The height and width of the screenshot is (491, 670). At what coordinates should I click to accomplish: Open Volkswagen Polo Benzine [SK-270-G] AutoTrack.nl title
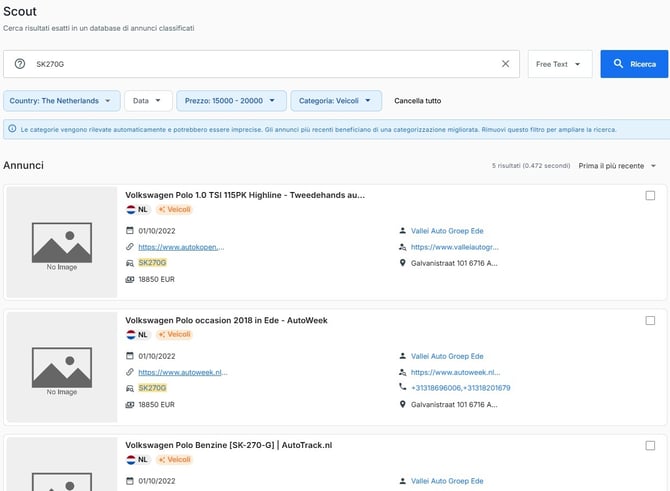[229, 445]
